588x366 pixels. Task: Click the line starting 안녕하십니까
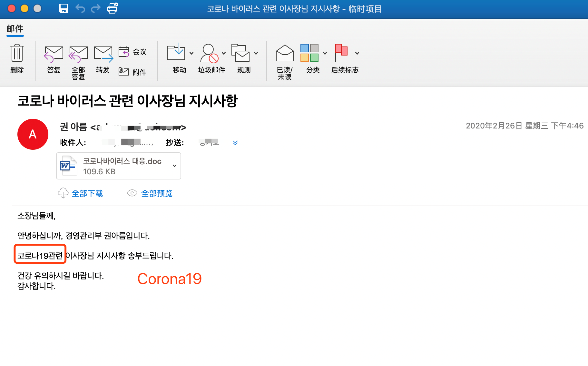[x=83, y=236]
